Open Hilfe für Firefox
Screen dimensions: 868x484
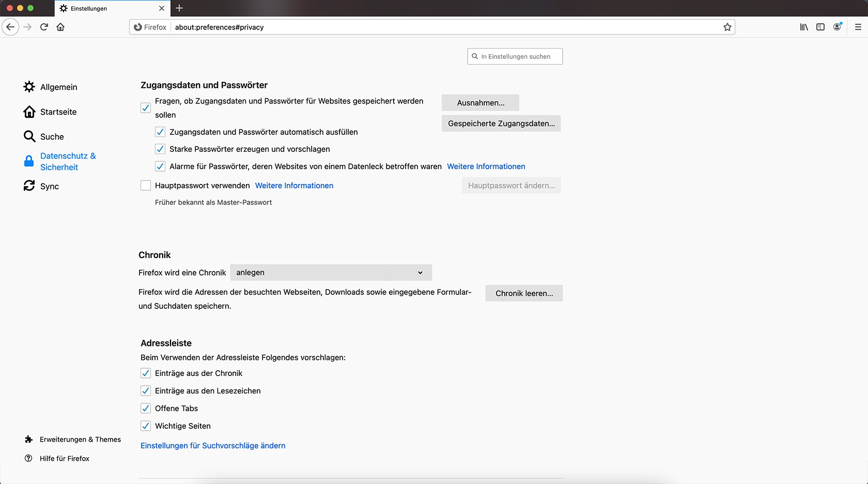tap(57, 459)
